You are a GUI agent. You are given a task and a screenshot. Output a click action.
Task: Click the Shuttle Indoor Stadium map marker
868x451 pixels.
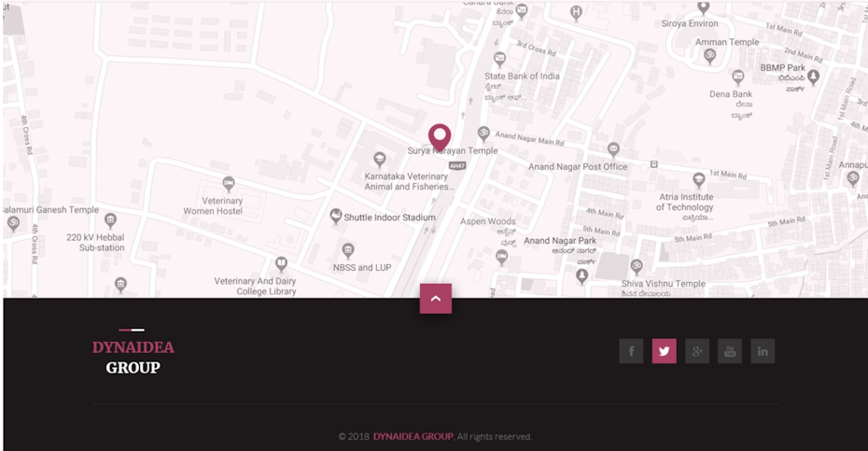click(x=335, y=216)
